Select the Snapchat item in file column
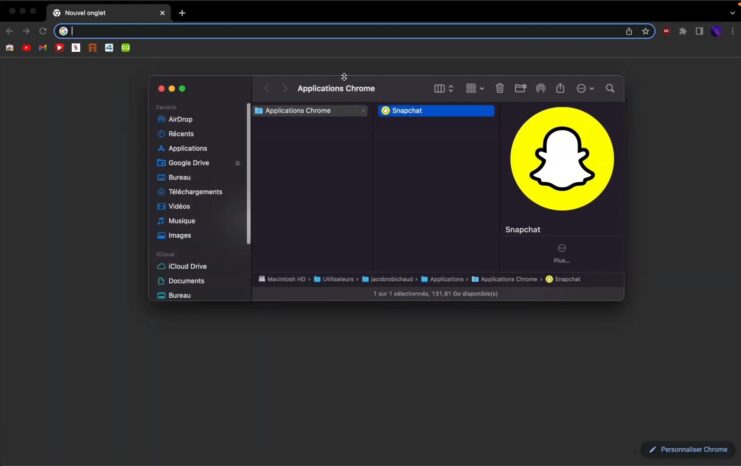This screenshot has width=741, height=466. point(436,111)
